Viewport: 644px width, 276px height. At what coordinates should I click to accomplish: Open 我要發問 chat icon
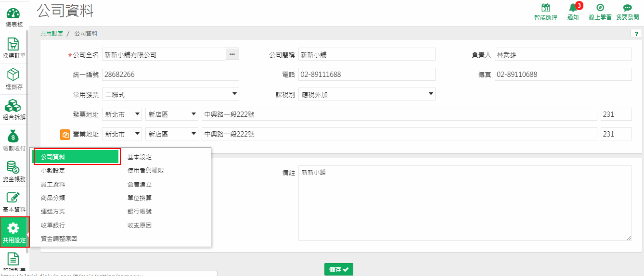pos(627,8)
